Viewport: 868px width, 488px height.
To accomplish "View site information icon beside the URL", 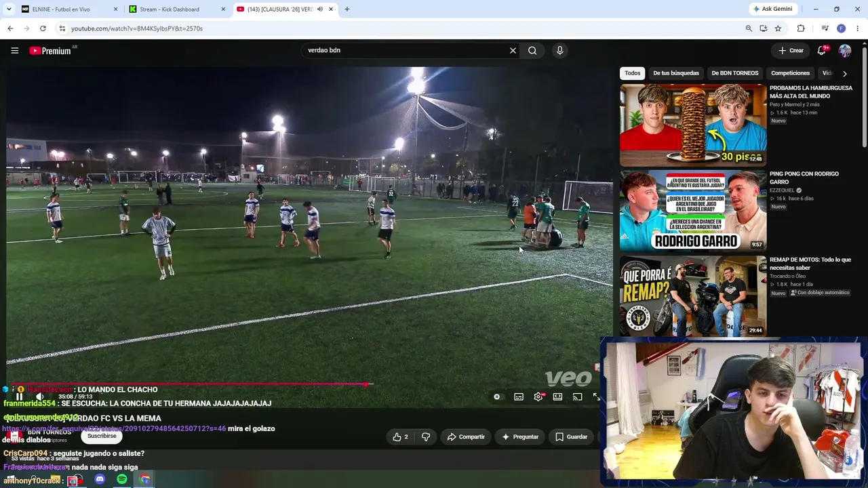I will tap(62, 28).
